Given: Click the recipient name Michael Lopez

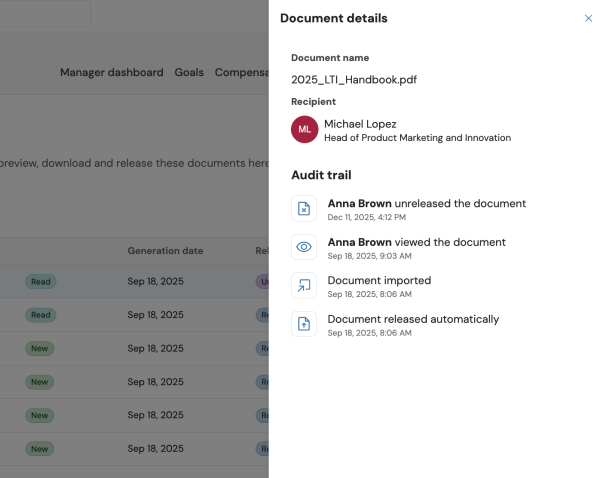Looking at the screenshot, I should (x=360, y=123).
